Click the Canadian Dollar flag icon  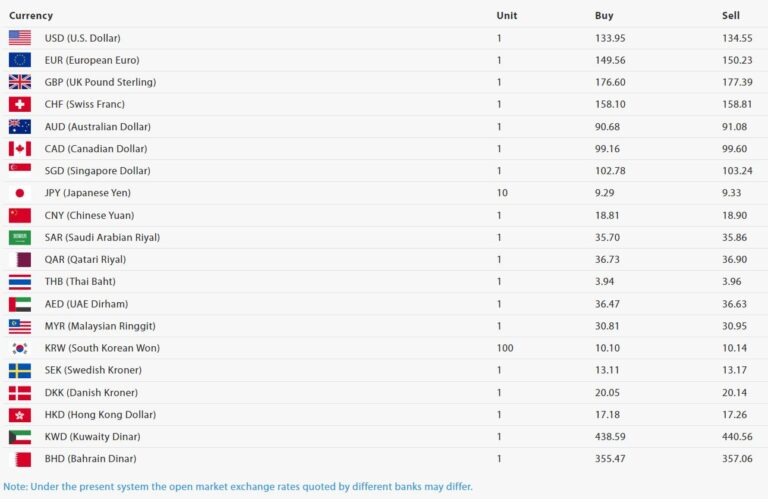[x=20, y=149]
